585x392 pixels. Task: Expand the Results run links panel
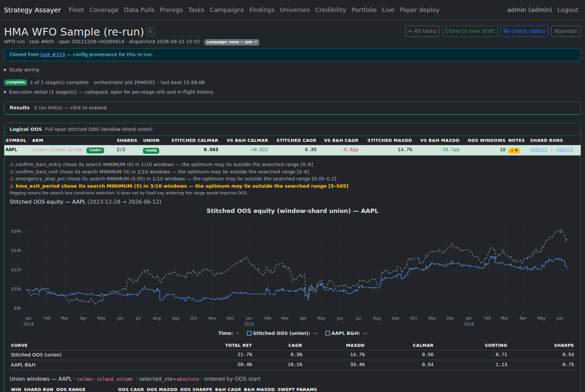point(292,108)
